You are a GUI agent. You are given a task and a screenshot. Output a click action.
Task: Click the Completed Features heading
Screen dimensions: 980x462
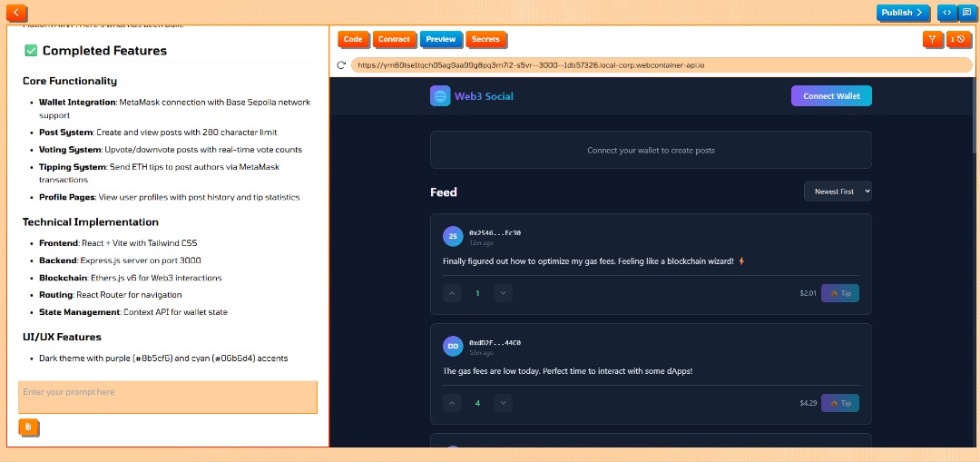coord(104,51)
